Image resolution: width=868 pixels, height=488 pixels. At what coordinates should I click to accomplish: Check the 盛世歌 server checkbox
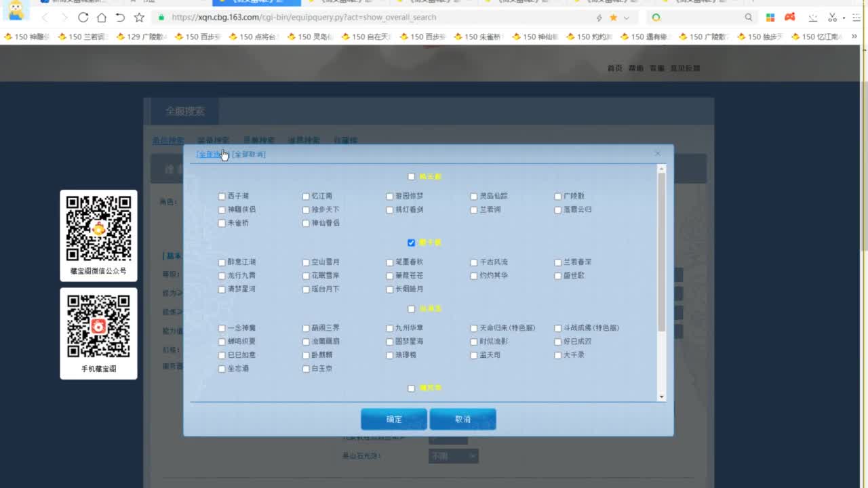pyautogui.click(x=558, y=276)
